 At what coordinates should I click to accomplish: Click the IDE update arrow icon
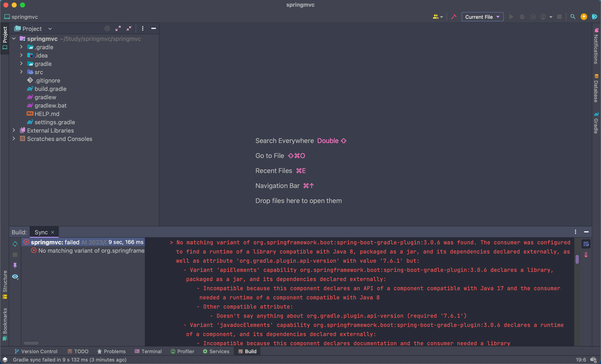[x=584, y=17]
